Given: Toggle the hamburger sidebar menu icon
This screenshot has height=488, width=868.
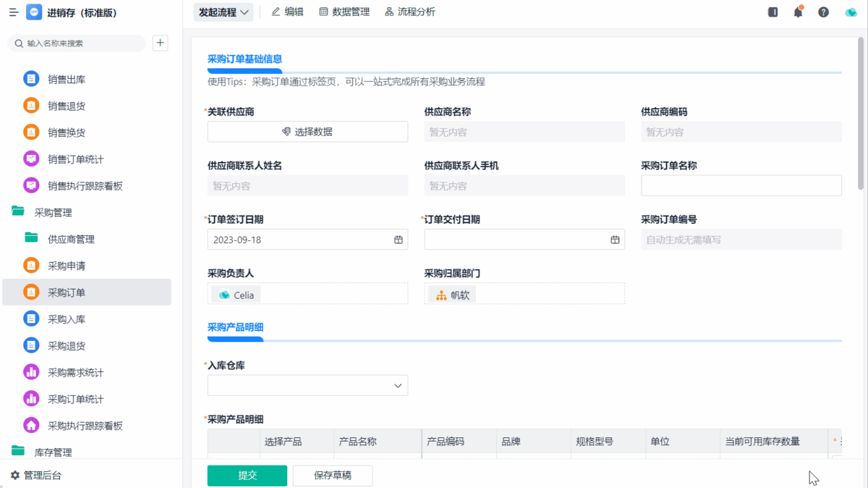Looking at the screenshot, I should [x=14, y=12].
